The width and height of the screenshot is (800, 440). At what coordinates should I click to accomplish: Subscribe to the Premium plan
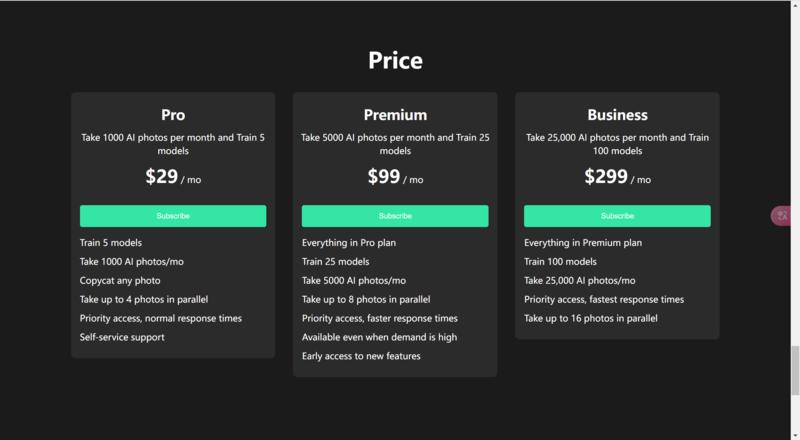coord(395,216)
